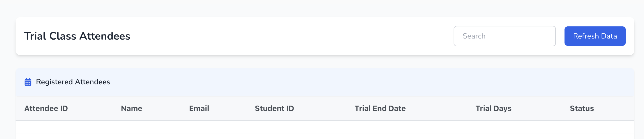This screenshot has height=139, width=644.
Task: Click the Email column header
Action: tap(199, 108)
